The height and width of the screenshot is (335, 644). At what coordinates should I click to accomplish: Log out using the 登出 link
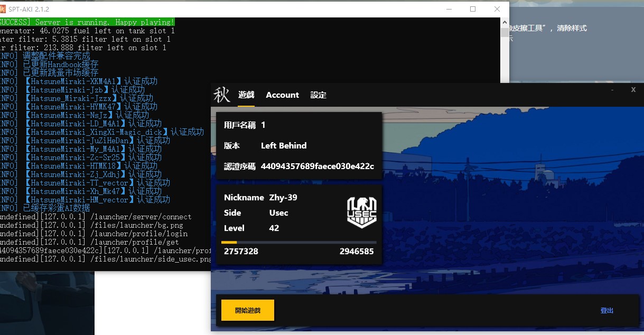click(607, 311)
